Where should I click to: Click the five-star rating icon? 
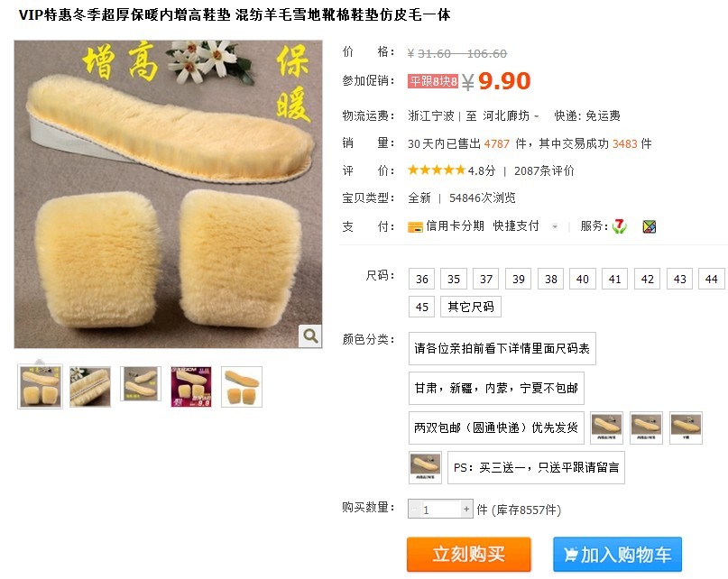[x=437, y=170]
